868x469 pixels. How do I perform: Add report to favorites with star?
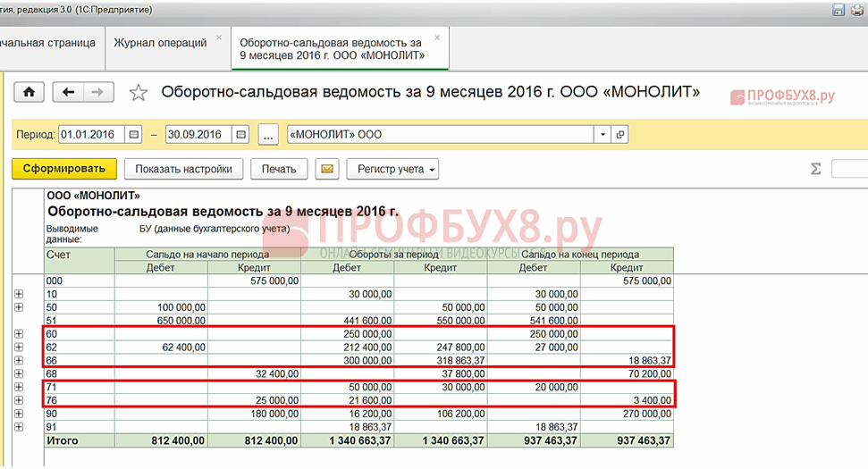(x=138, y=92)
